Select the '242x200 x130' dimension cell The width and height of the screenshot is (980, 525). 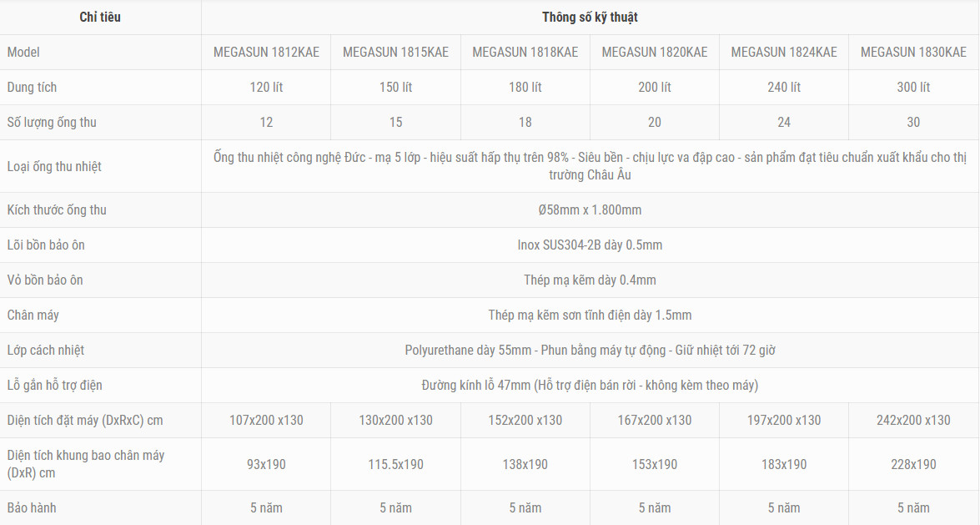(914, 420)
